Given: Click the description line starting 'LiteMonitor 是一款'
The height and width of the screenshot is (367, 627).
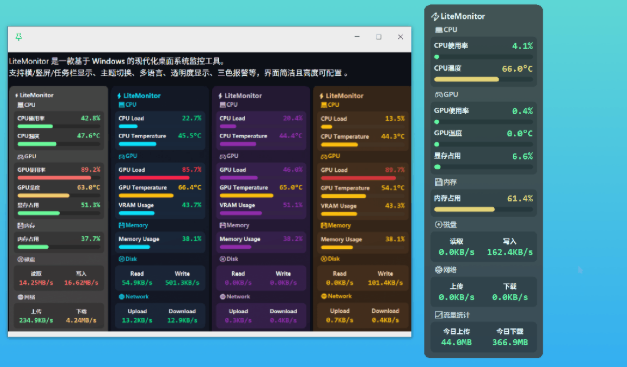Looking at the screenshot, I should point(117,61).
